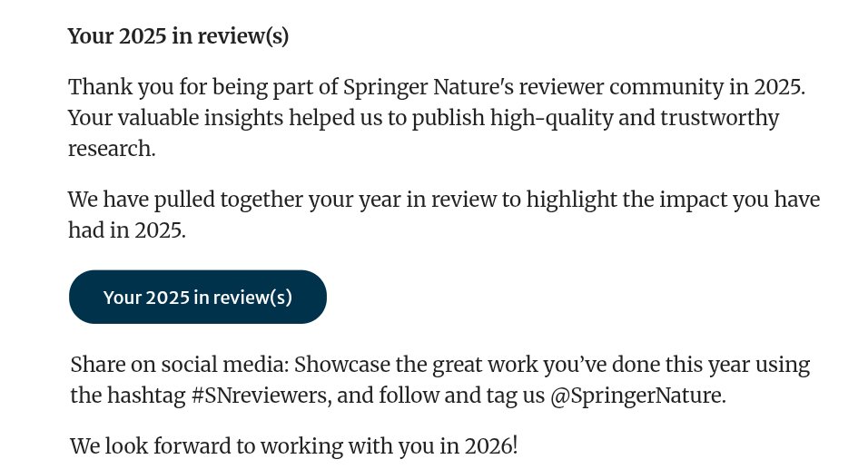Select the #SNreviewers hashtag text
The height and width of the screenshot is (469, 868).
(259, 396)
